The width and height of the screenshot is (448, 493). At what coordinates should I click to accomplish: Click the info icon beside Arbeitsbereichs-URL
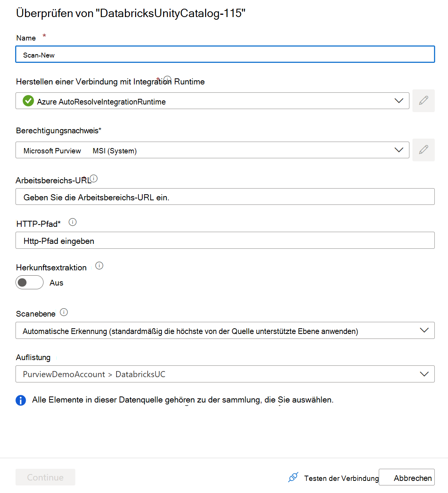click(x=94, y=178)
